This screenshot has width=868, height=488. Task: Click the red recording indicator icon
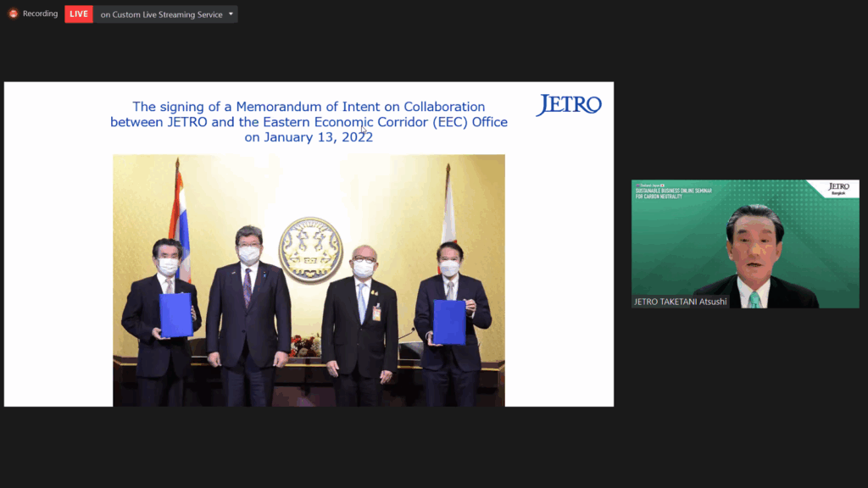[x=13, y=14]
